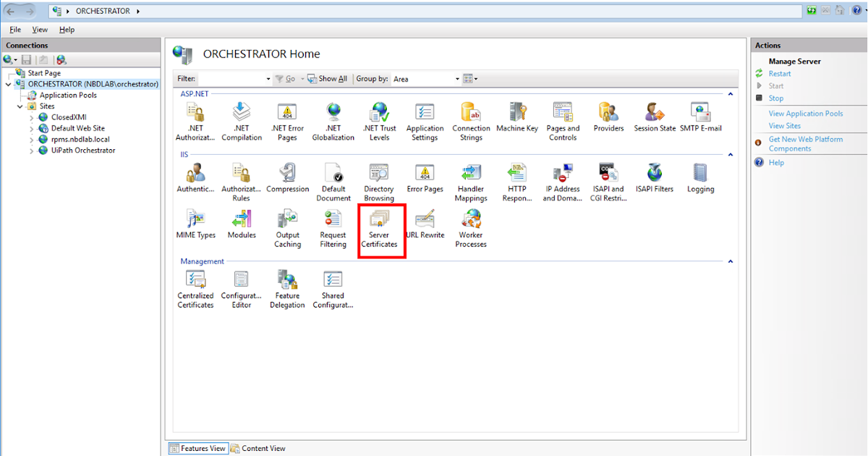This screenshot has height=456, width=868.
Task: Open Request Filtering feature
Action: pyautogui.click(x=333, y=229)
